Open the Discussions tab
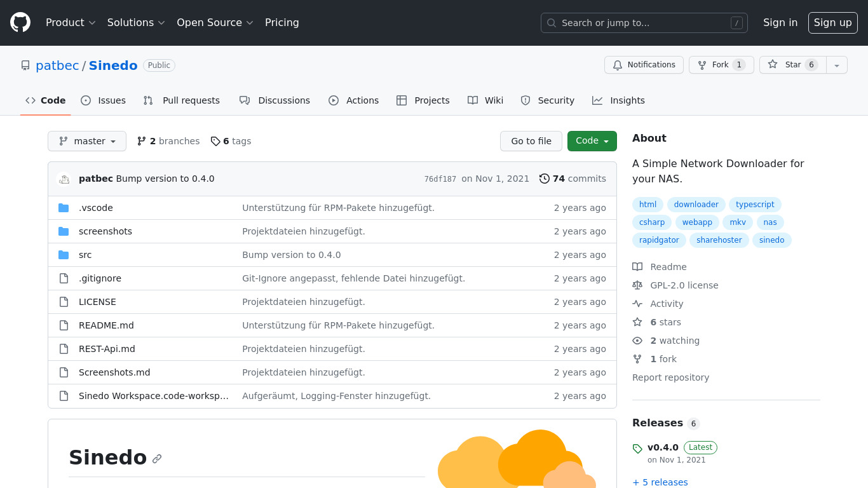 pyautogui.click(x=275, y=100)
